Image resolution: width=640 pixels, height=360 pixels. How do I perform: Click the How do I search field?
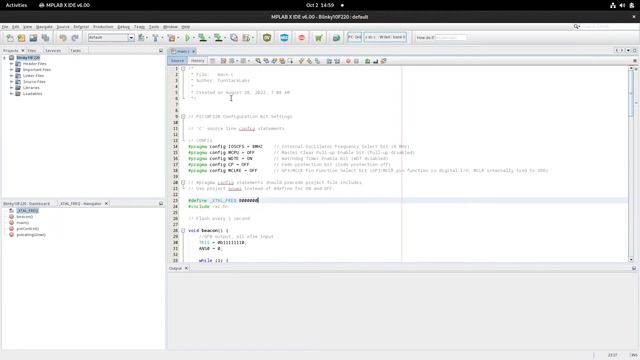click(451, 38)
